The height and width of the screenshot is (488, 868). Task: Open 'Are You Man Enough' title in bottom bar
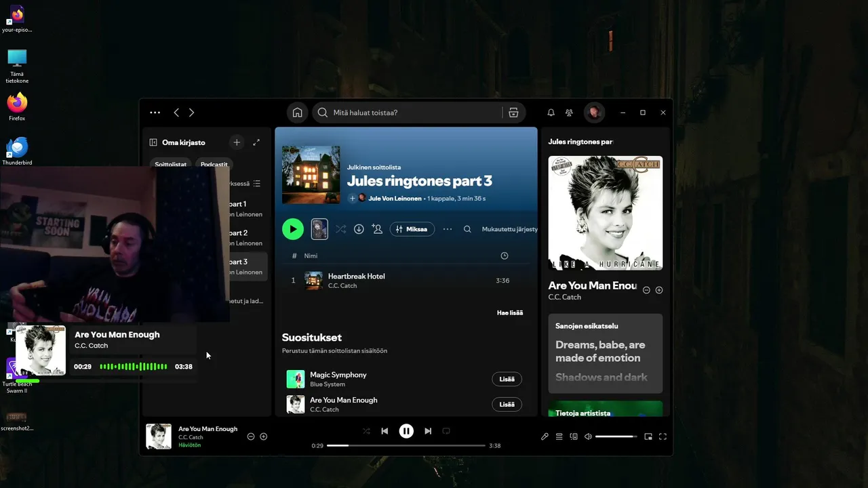208,429
